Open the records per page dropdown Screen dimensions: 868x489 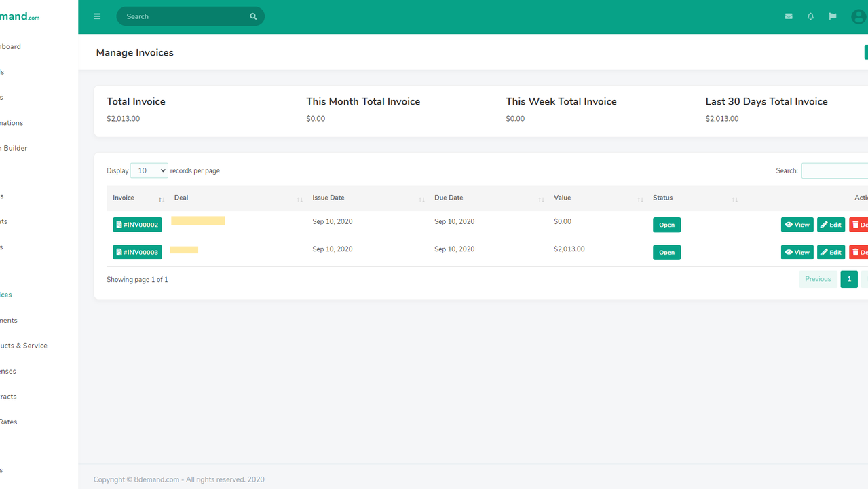click(149, 170)
